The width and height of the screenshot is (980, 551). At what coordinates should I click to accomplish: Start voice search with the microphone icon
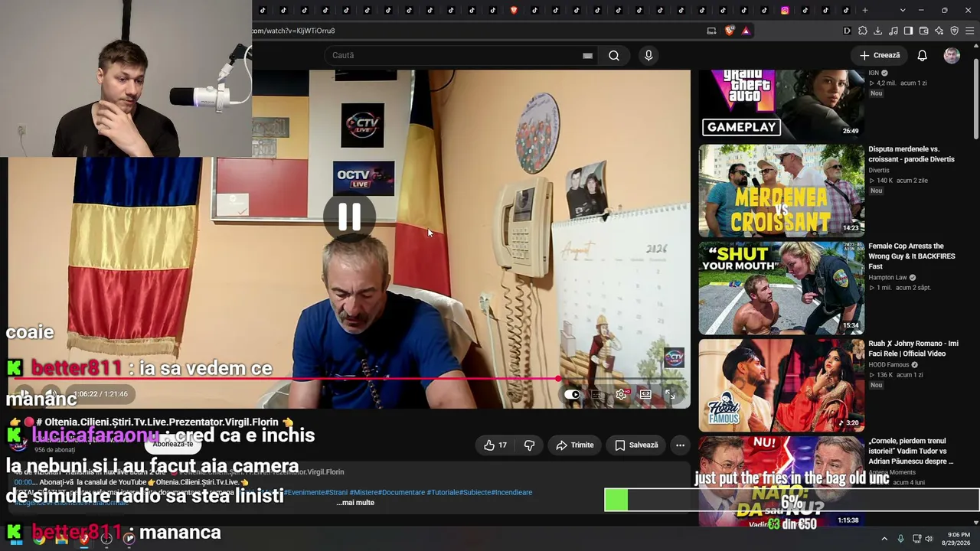tap(648, 55)
